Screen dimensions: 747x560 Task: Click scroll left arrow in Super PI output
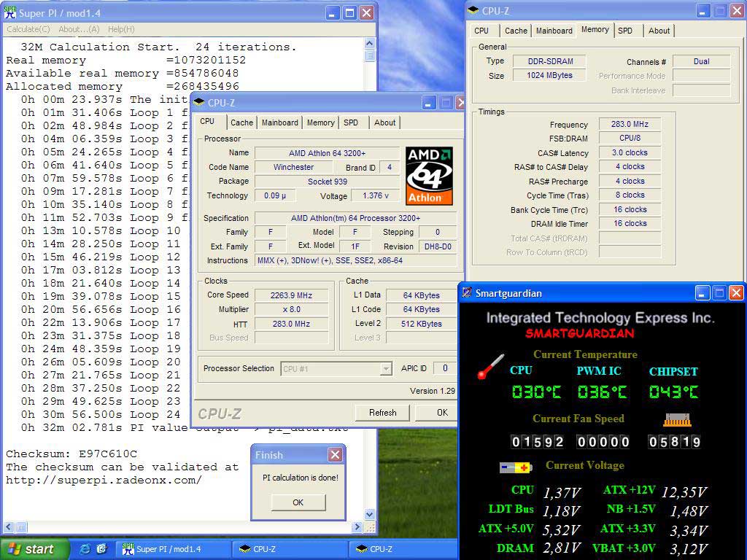(x=9, y=527)
